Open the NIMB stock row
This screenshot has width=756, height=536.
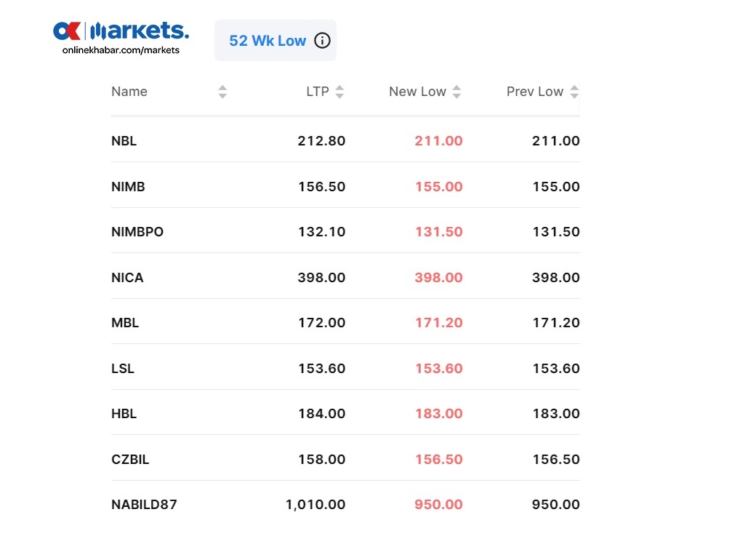tap(345, 186)
